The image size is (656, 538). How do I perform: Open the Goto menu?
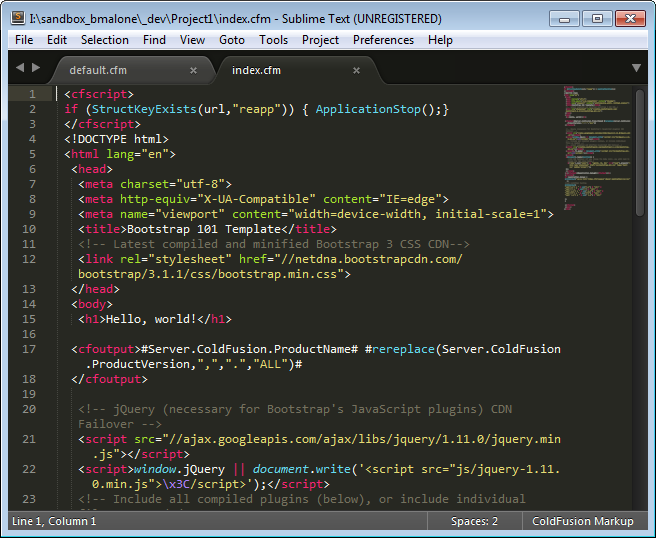pos(232,40)
